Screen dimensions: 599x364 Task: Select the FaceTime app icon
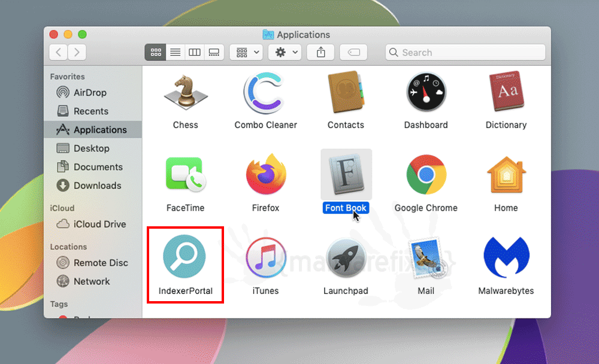[x=186, y=174]
